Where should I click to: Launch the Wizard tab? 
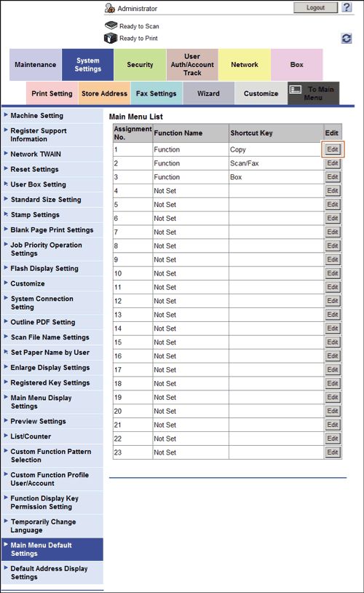209,93
